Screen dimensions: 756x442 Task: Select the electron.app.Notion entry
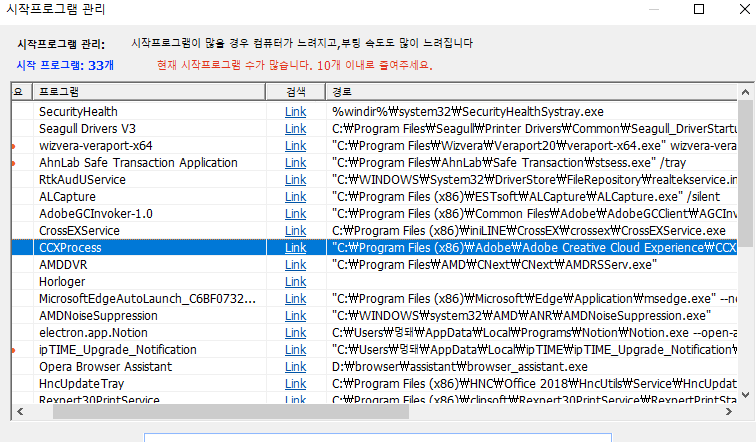pos(93,333)
